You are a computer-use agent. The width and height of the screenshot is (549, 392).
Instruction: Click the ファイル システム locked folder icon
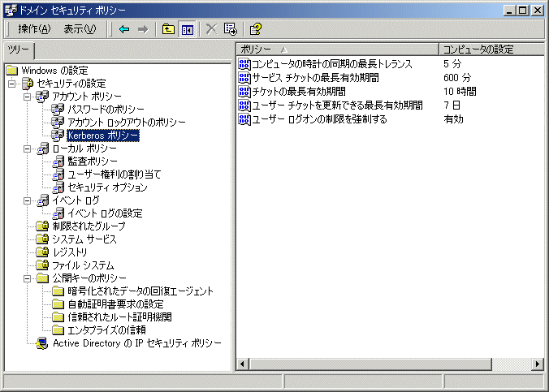pos(42,265)
